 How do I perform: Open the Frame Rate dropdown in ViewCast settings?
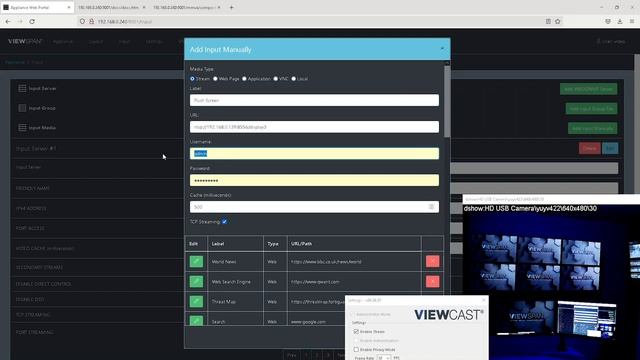384,358
